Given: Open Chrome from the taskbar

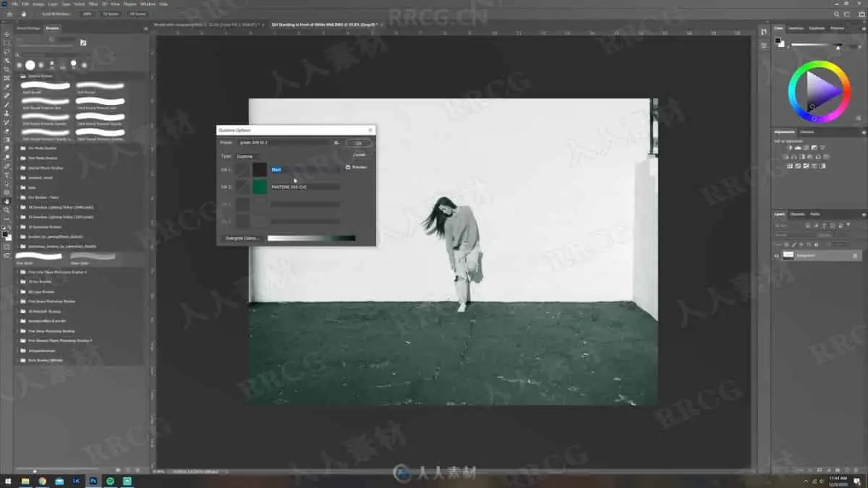Looking at the screenshot, I should [43, 480].
